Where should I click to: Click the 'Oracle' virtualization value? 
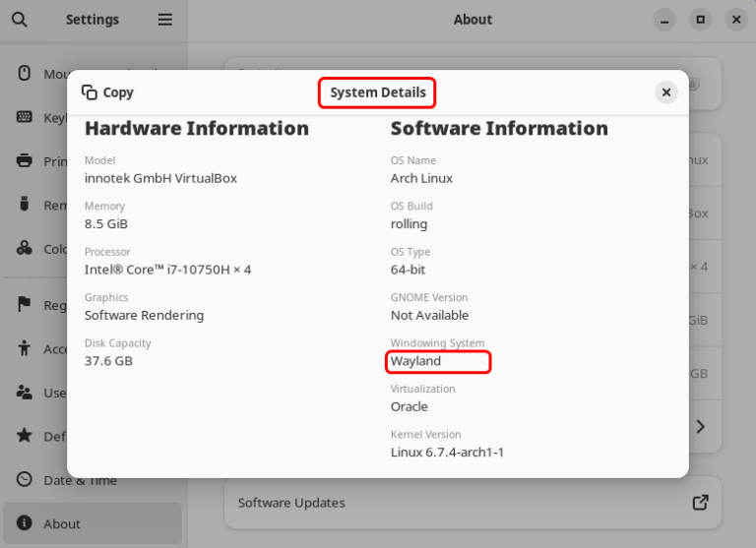point(409,406)
